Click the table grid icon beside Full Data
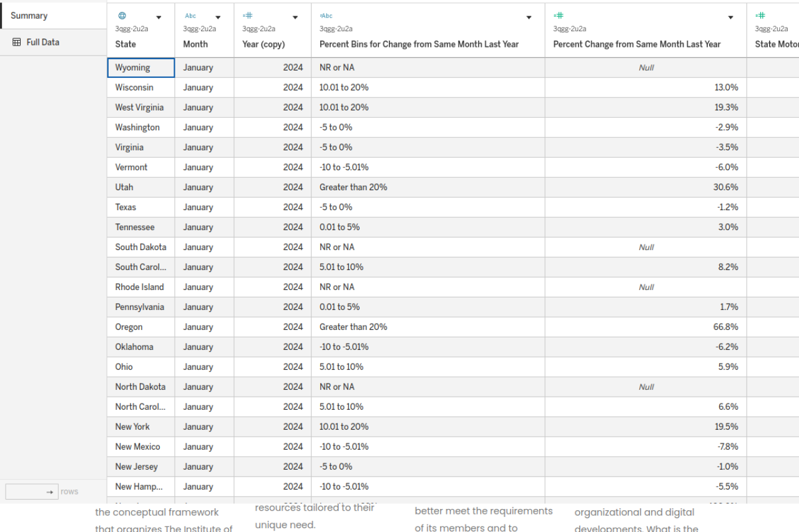Image resolution: width=799 pixels, height=532 pixels. (17, 42)
